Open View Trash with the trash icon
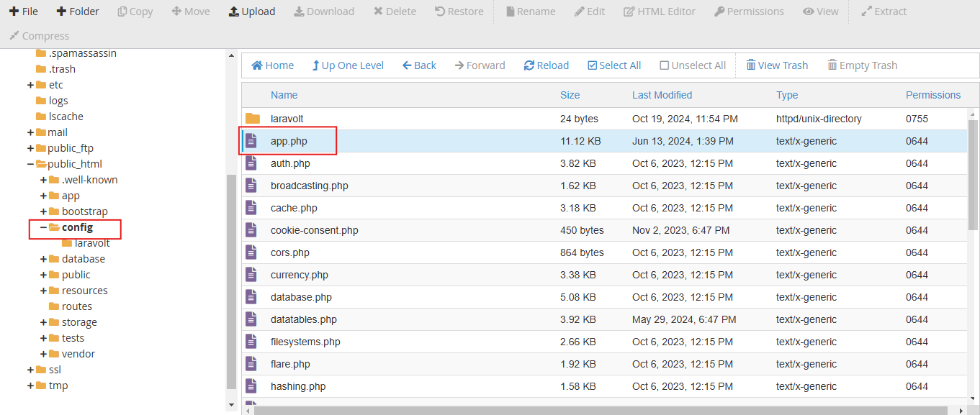Viewport: 980px width, 415px height. pyautogui.click(x=751, y=65)
